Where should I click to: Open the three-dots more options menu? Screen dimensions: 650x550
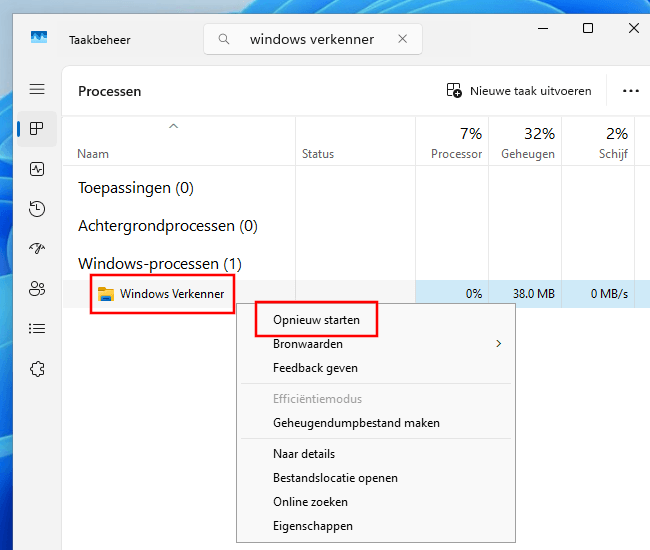click(x=631, y=91)
